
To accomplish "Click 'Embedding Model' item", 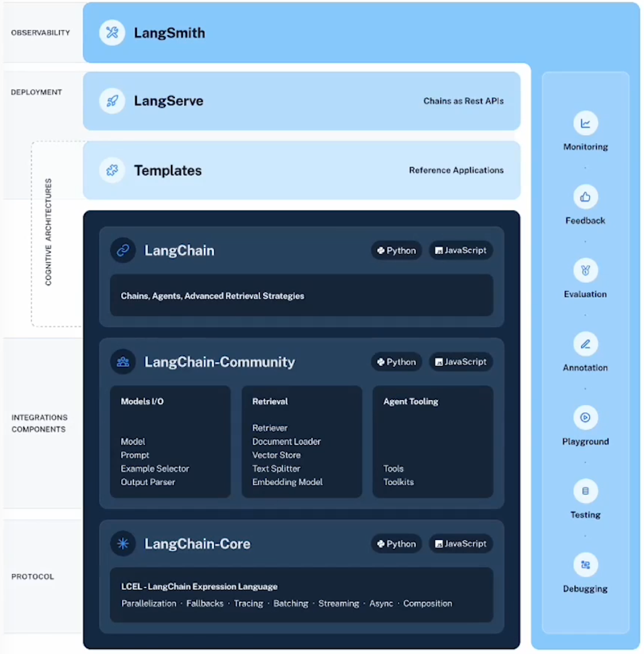I will (x=287, y=482).
